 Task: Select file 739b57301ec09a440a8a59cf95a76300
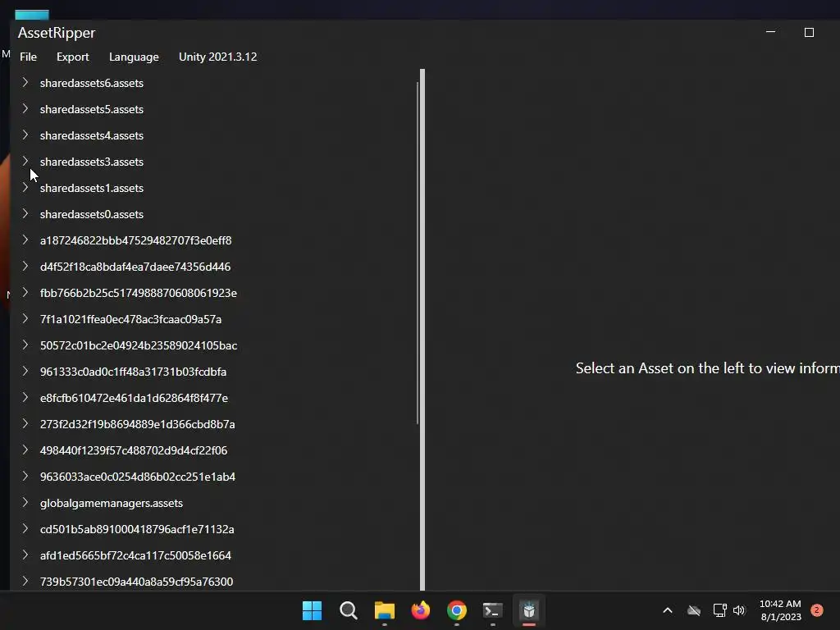(x=137, y=582)
